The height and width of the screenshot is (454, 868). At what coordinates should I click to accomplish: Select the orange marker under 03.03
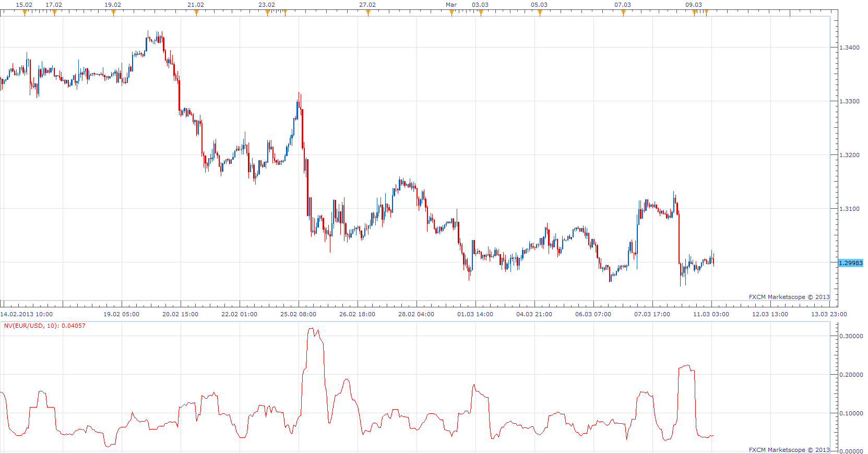[481, 13]
